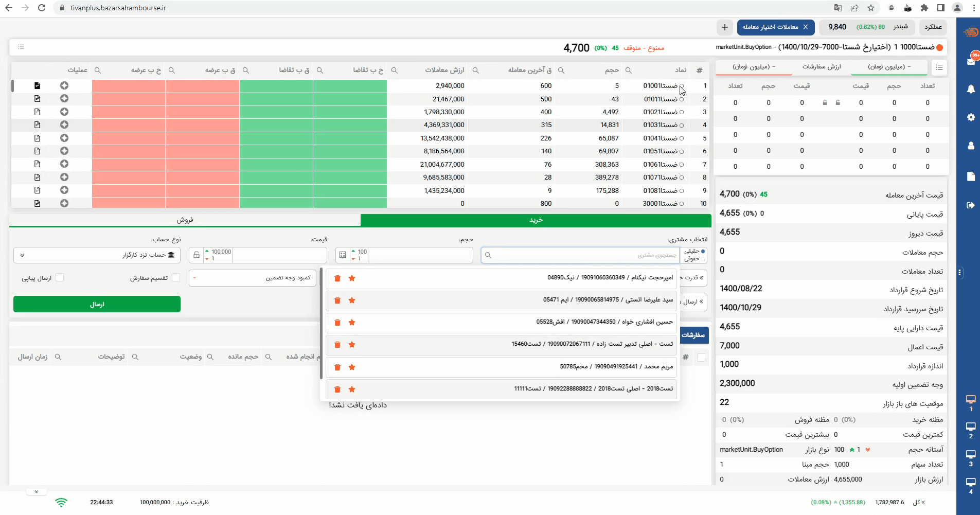The height and width of the screenshot is (515, 980).
Task: Click the plus button to add tab
Action: click(x=725, y=27)
